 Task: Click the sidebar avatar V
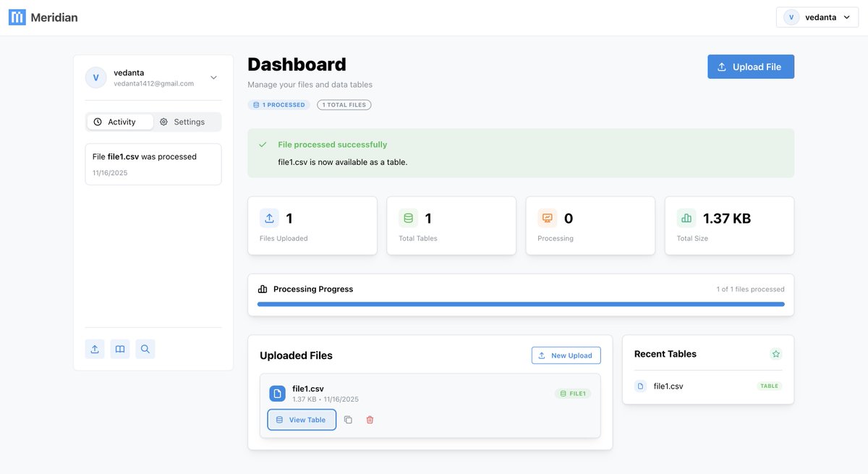[x=95, y=77]
